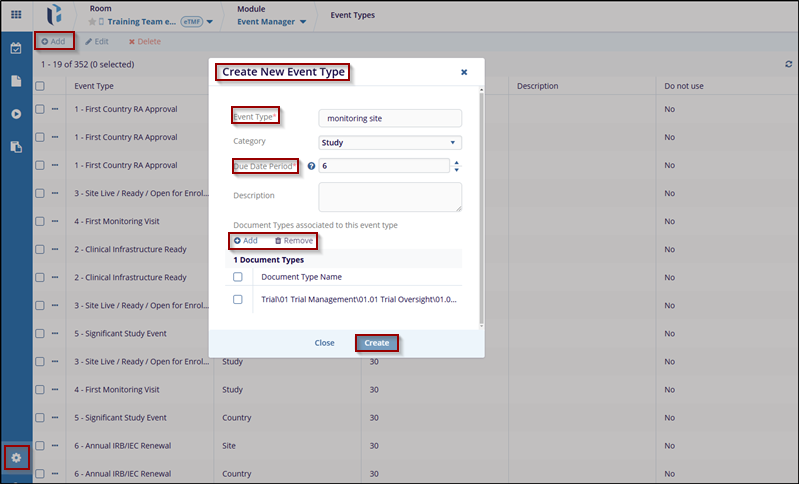This screenshot has height=484, width=799.
Task: Click the play workflow sidebar icon
Action: point(16,114)
